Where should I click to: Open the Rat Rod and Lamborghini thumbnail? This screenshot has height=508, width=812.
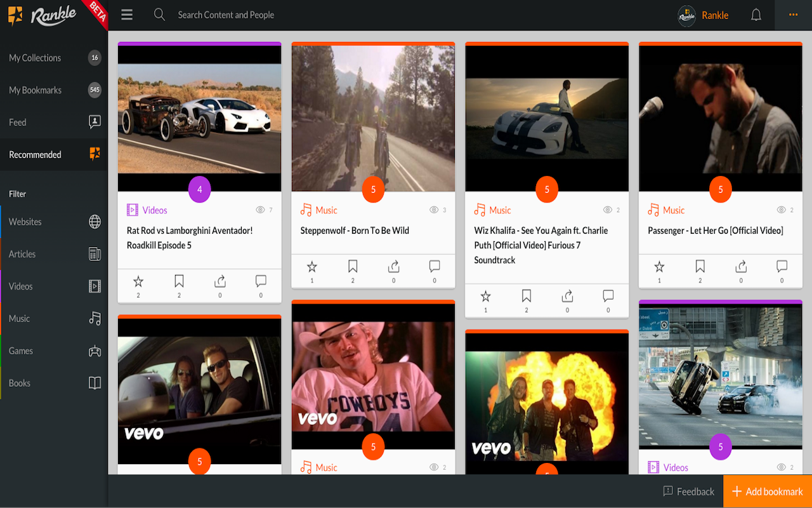[199, 119]
